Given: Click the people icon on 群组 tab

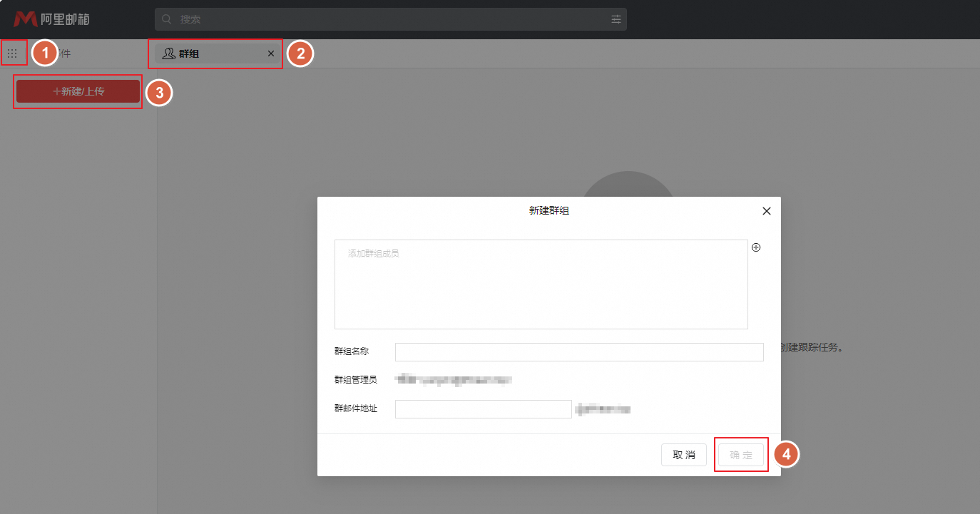Looking at the screenshot, I should click(169, 53).
